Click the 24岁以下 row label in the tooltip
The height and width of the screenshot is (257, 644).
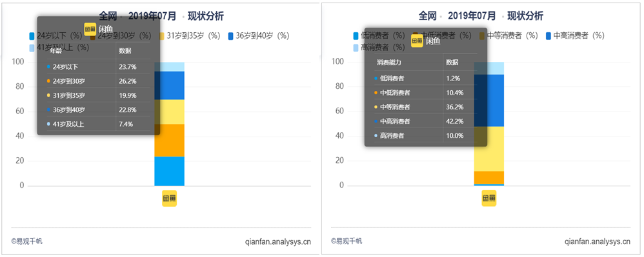(65, 66)
